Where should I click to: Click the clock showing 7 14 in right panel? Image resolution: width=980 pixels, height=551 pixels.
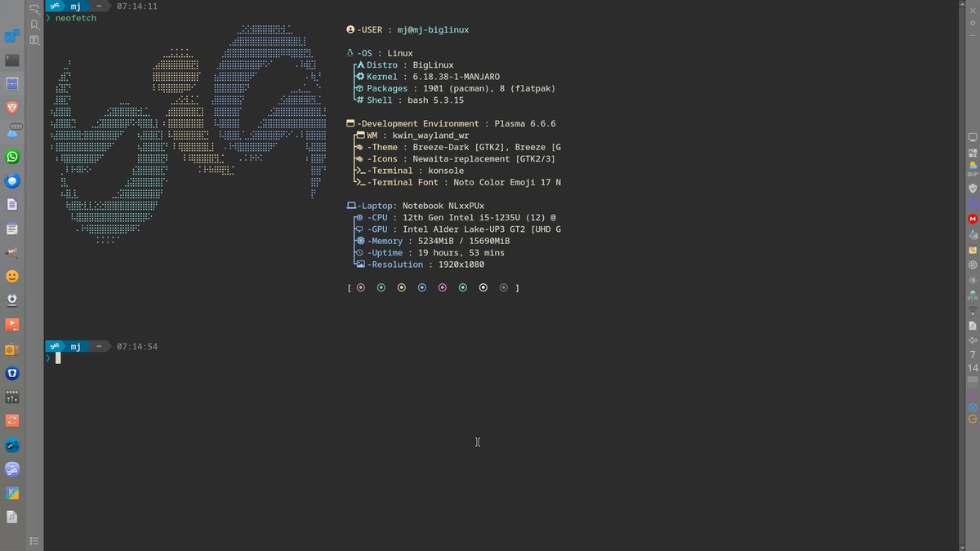[x=973, y=362]
